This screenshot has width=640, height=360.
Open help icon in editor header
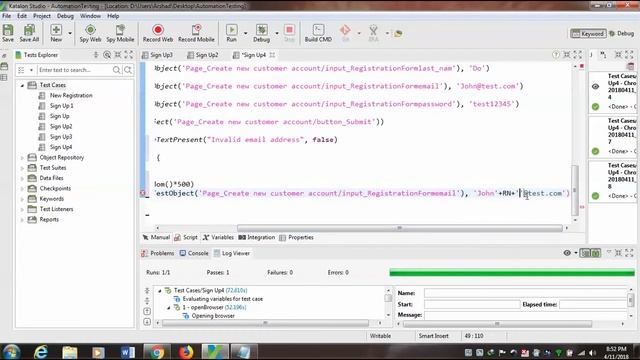click(x=556, y=55)
